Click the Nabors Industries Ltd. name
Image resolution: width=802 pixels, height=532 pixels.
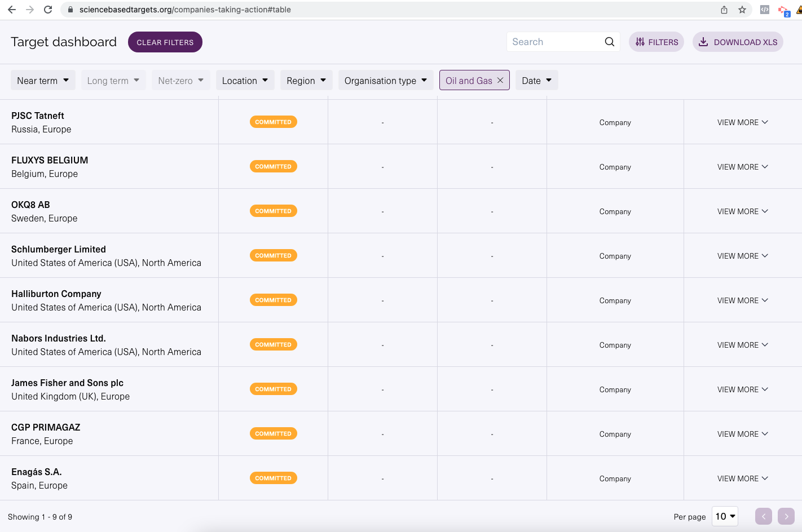click(59, 338)
